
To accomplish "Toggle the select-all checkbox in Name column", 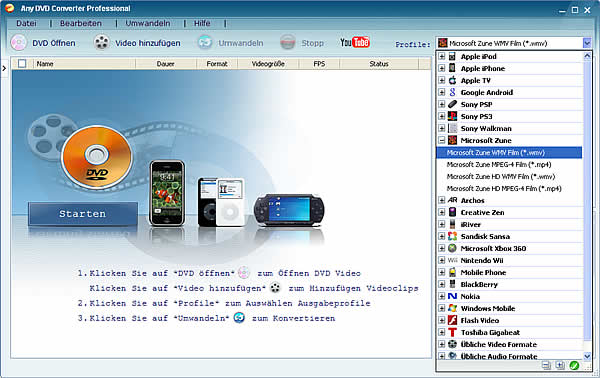I will [22, 64].
